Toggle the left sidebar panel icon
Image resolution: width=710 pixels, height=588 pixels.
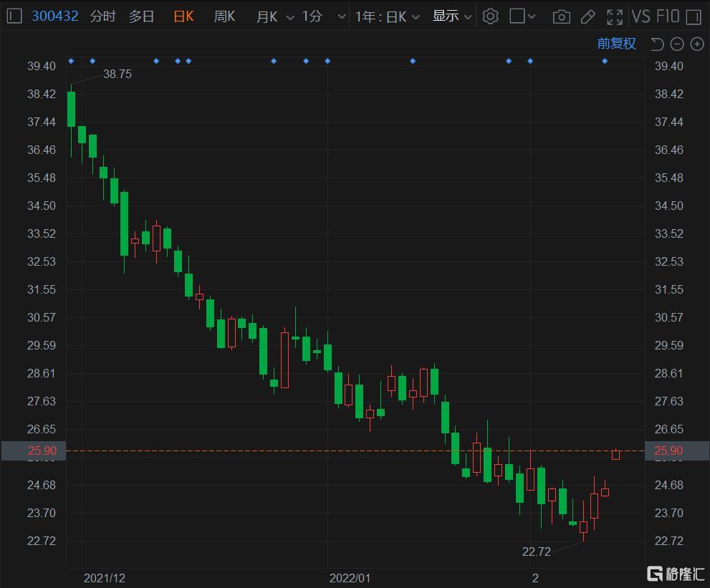14,16
